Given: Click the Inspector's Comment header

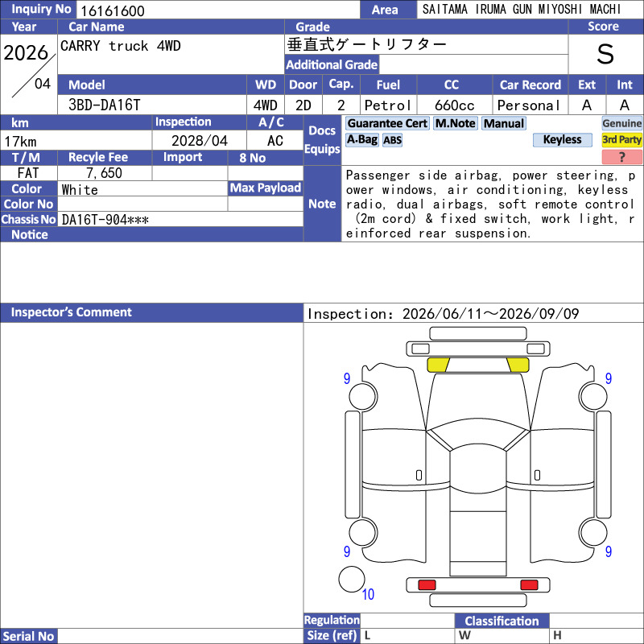Looking at the screenshot, I should click(151, 312).
